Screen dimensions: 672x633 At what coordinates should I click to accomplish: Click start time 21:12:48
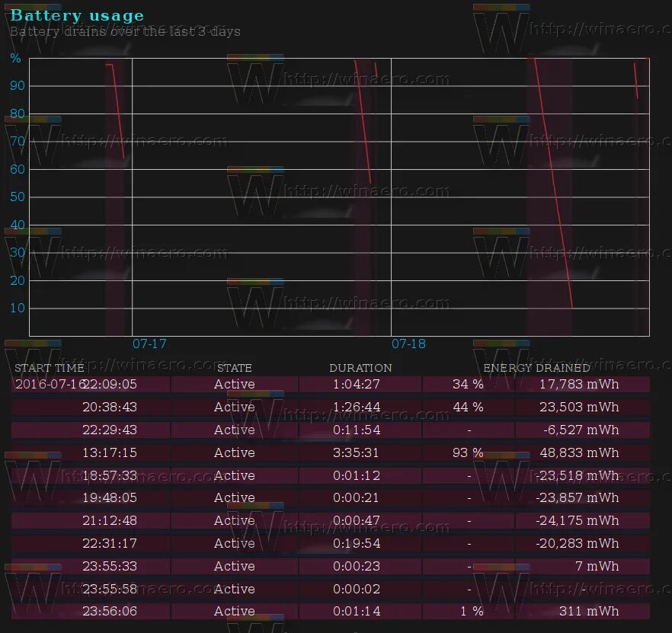(110, 520)
